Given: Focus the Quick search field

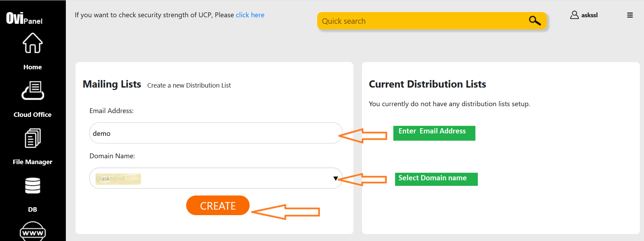Looking at the screenshot, I should coord(421,21).
